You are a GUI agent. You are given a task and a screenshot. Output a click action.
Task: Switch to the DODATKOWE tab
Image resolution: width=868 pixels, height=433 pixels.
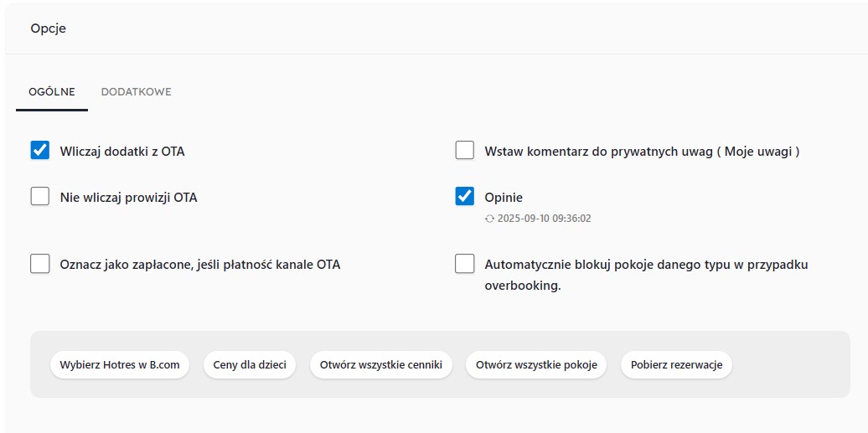[x=136, y=92]
